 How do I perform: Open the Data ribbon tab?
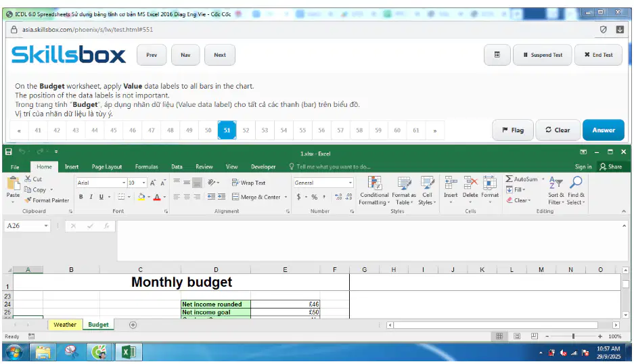177,166
